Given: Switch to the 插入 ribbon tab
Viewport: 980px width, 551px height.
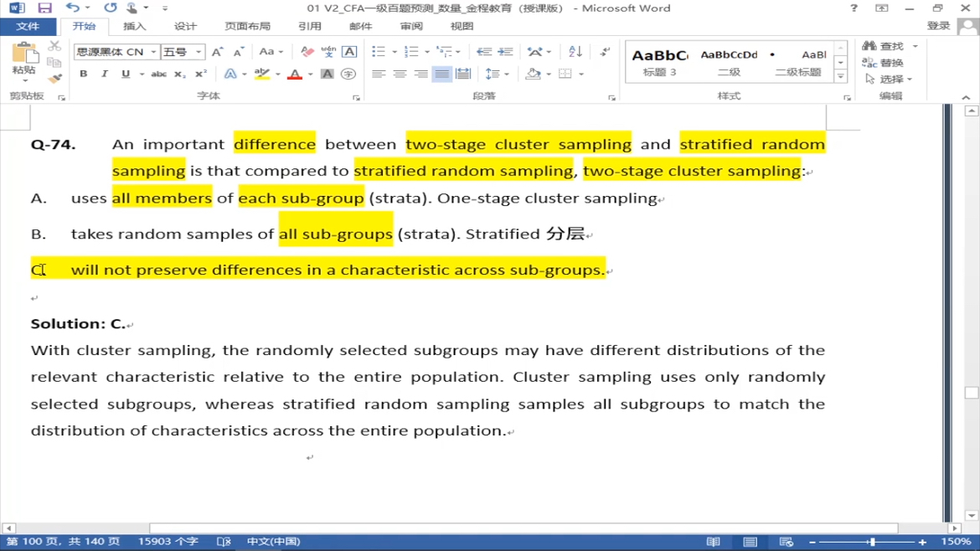Looking at the screenshot, I should (134, 27).
